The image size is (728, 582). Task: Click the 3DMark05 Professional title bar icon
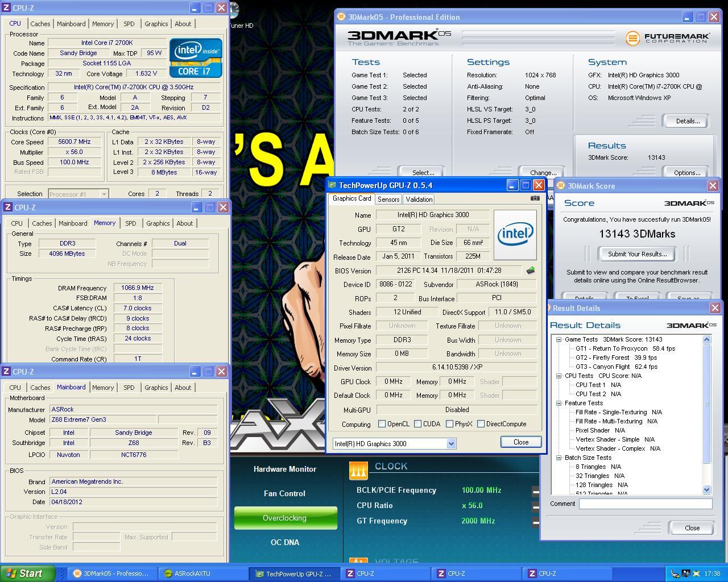tap(341, 17)
